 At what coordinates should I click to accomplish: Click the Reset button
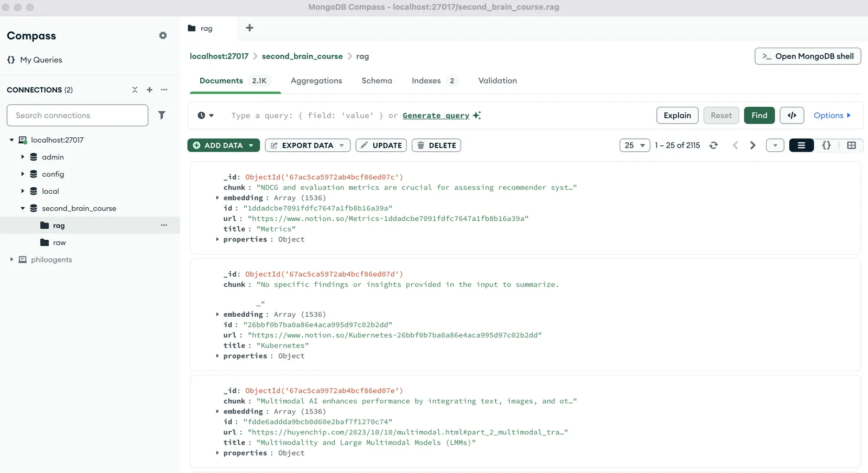(721, 115)
